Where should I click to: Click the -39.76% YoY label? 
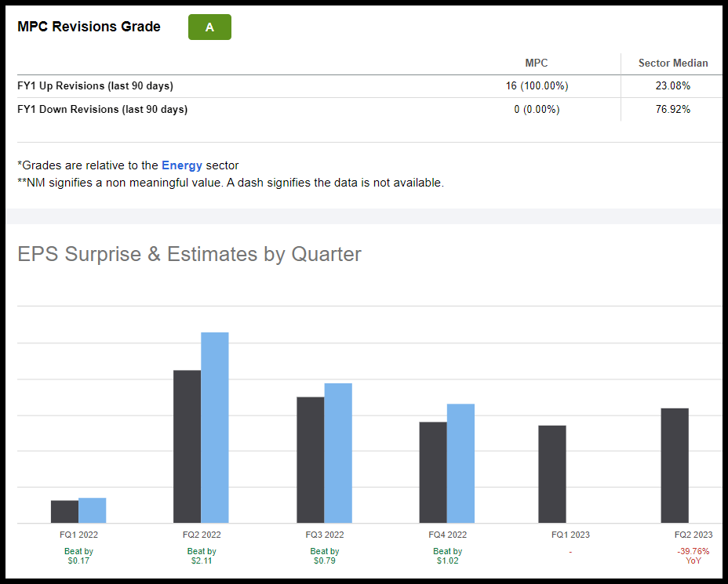[693, 556]
